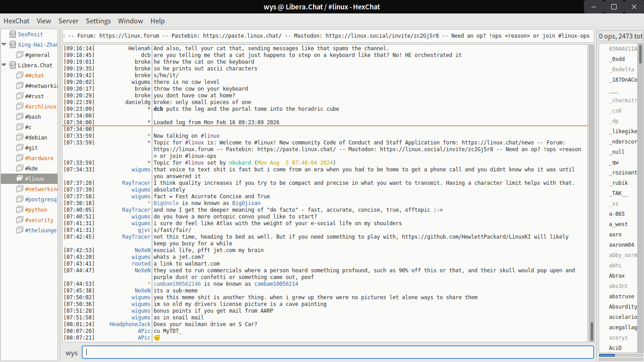Click the #security channel icon
This screenshot has width=644, height=362.
(20, 220)
